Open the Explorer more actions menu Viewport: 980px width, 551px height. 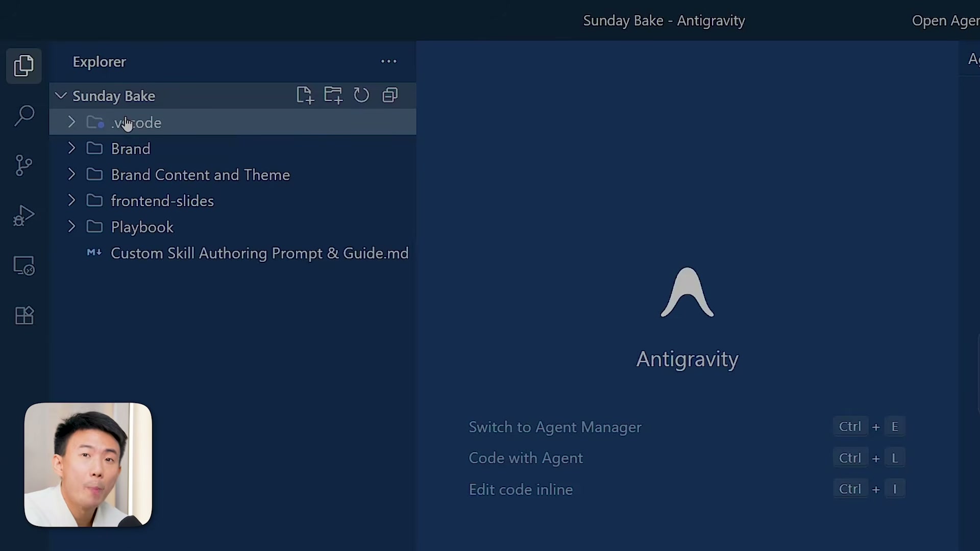(x=389, y=61)
